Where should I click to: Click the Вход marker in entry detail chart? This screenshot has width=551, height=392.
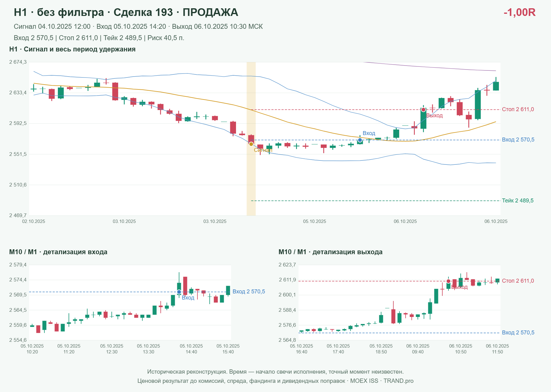(x=179, y=292)
